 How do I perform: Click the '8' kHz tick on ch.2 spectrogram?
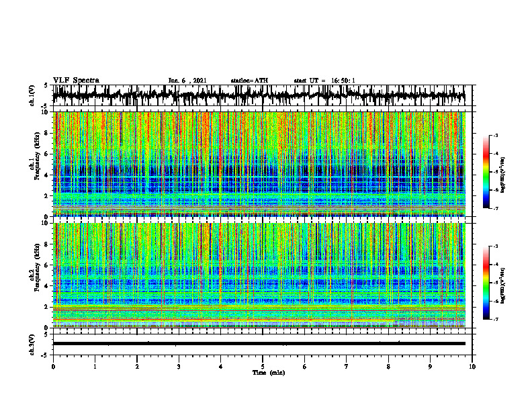(47, 244)
